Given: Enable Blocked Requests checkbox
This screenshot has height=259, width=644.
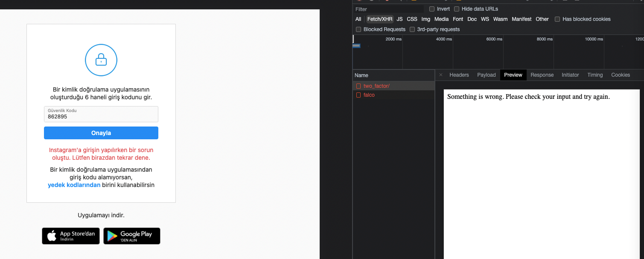Looking at the screenshot, I should point(358,29).
